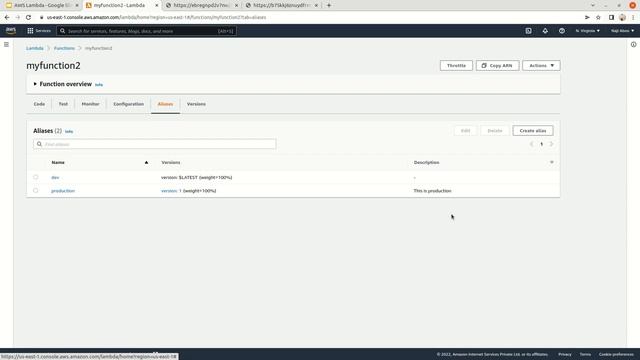This screenshot has height=360, width=640.
Task: Open the Info link beside Aliases
Action: point(69,131)
